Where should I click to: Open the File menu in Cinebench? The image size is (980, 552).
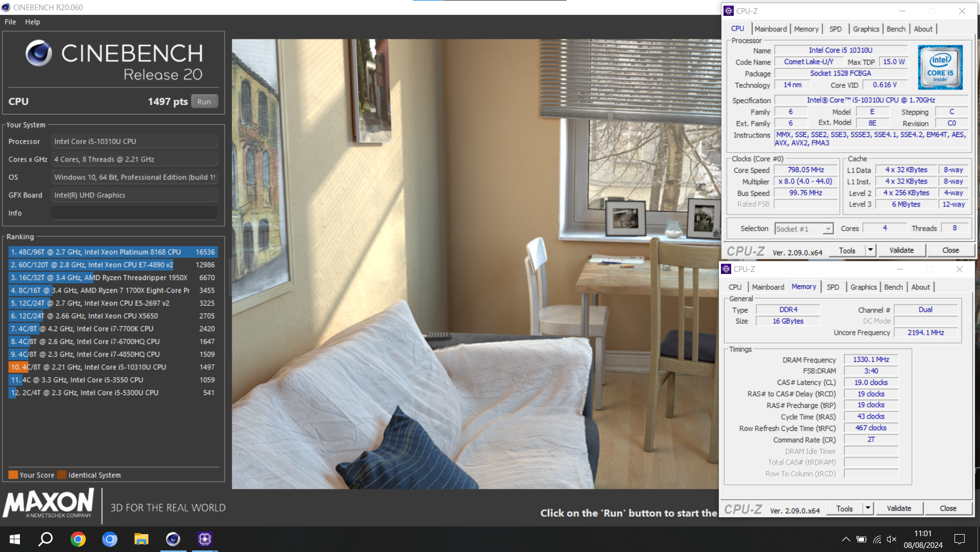[10, 22]
